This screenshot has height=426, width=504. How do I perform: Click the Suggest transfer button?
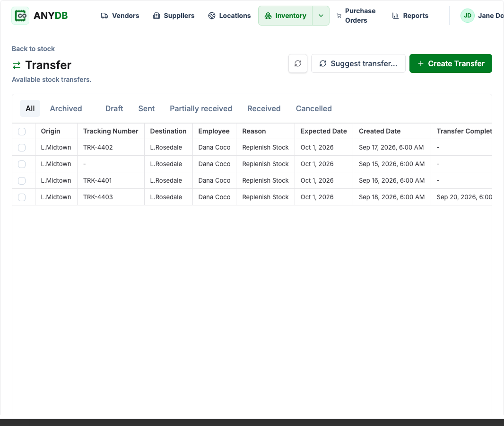coord(358,63)
